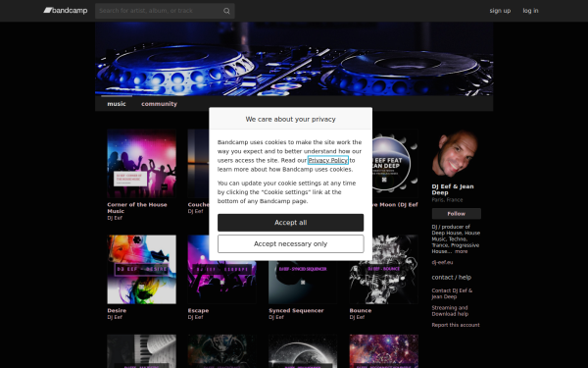The width and height of the screenshot is (588, 368).
Task: Open Streaming and Download help
Action: coord(450,311)
